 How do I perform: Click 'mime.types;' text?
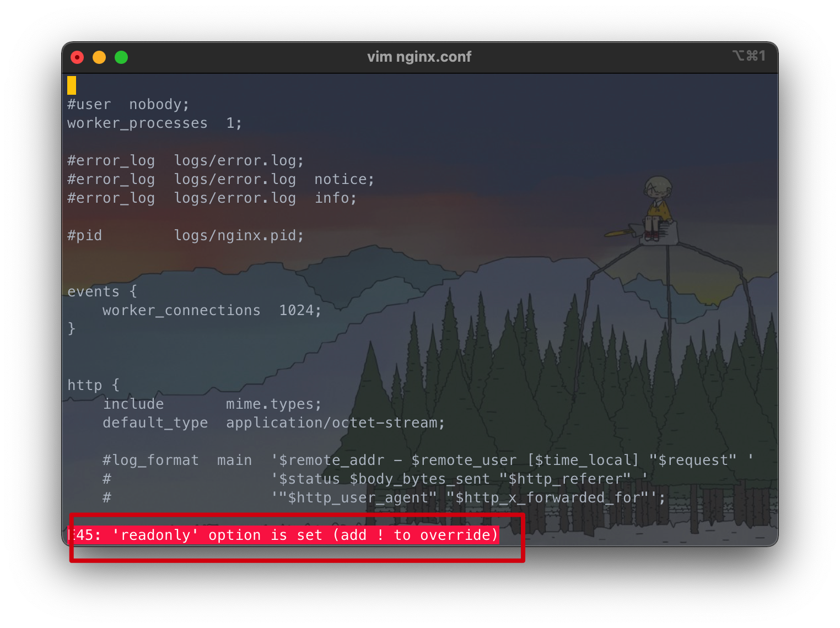(274, 404)
